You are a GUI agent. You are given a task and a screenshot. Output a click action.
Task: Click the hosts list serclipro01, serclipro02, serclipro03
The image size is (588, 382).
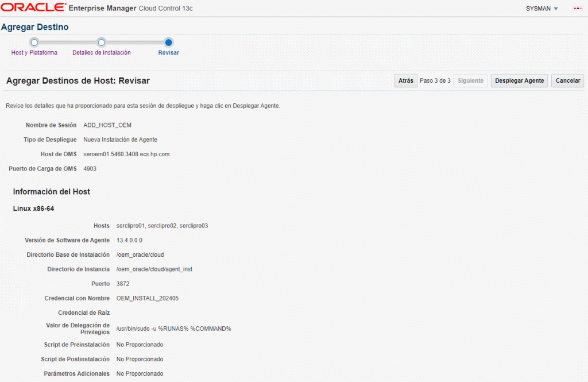(162, 226)
